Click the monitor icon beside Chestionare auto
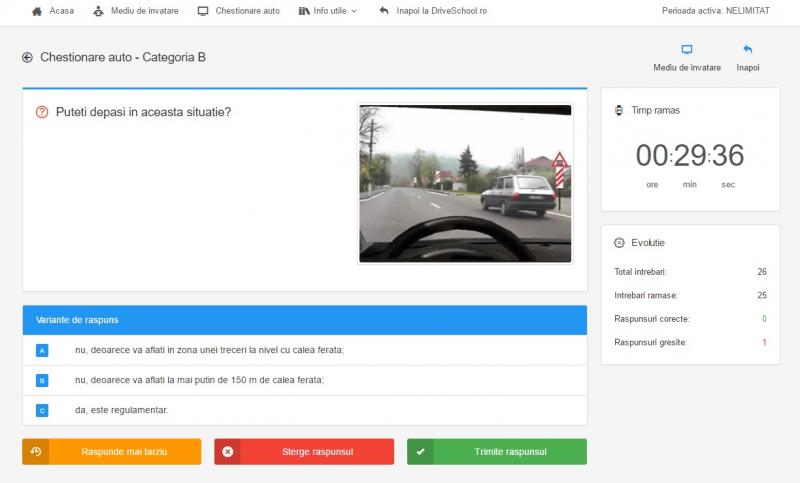Viewport: 800px width, 483px height. (203, 11)
